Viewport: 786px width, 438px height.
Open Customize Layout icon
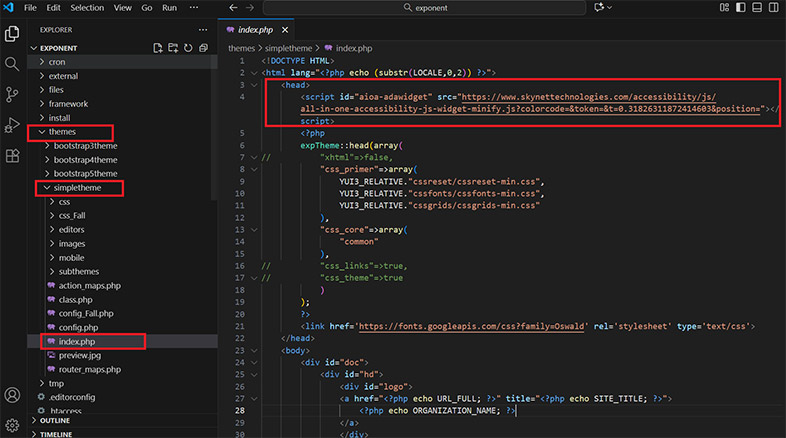click(724, 8)
